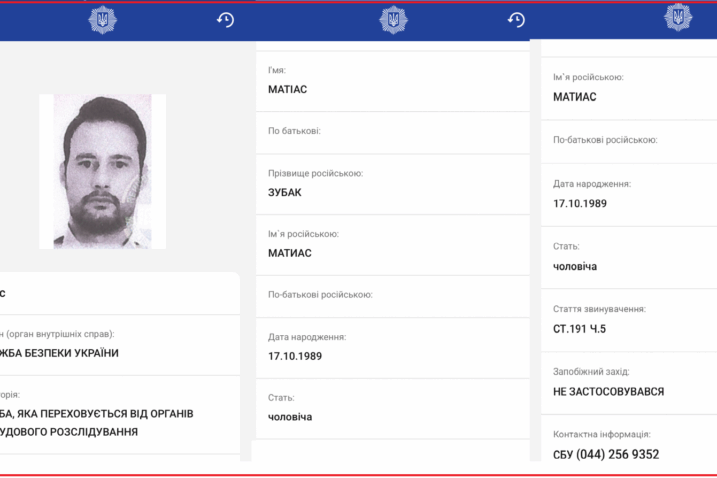Viewport: 717px width, 478px height.
Task: Open the person's photo in the left panel
Action: pos(102,171)
